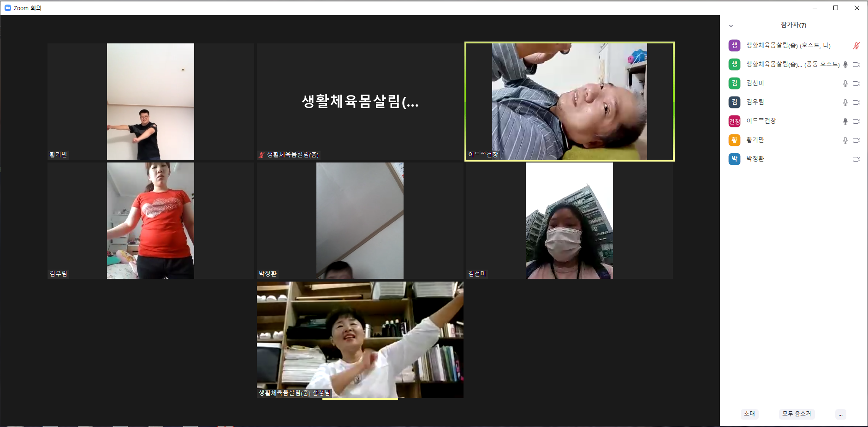Viewport: 868px width, 427px height.
Task: Click the camera icon for the co-host row
Action: coord(856,65)
